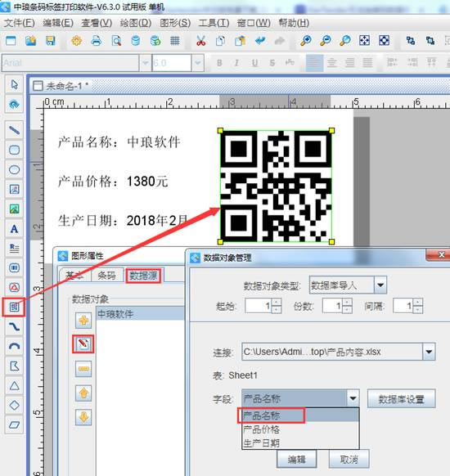
Task: Toggle italic formatting button
Action: tap(236, 63)
